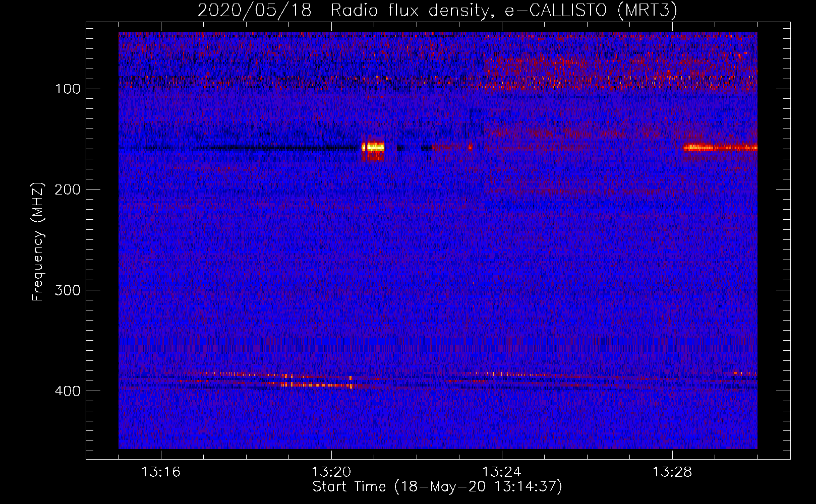Click the plot title "2020/05/18 Radio flux density, e-CALLISTO (MRT3)"
The height and width of the screenshot is (504, 816).
tap(437, 10)
